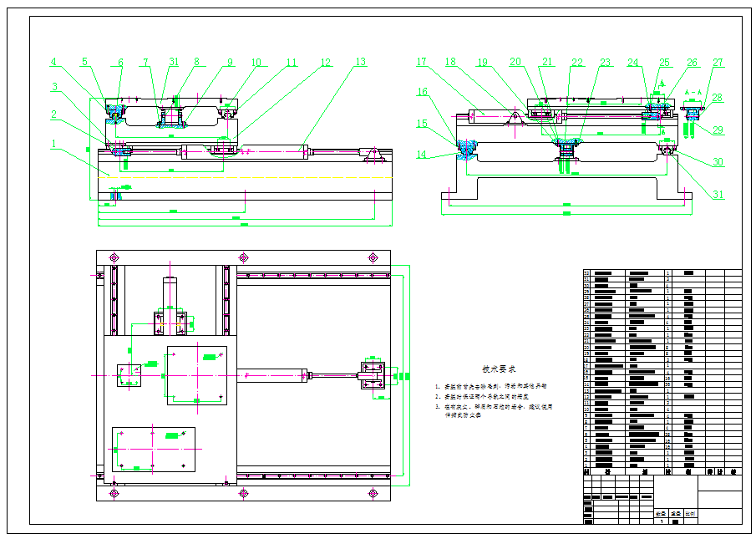Click the part balloon number 25
The height and width of the screenshot is (539, 756).
click(x=664, y=62)
